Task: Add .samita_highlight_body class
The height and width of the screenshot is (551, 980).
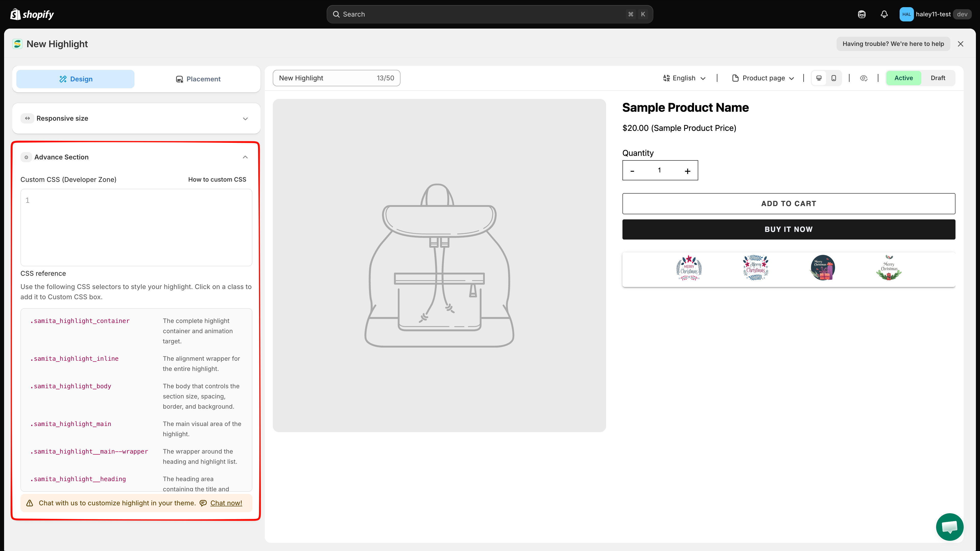Action: pos(71,386)
